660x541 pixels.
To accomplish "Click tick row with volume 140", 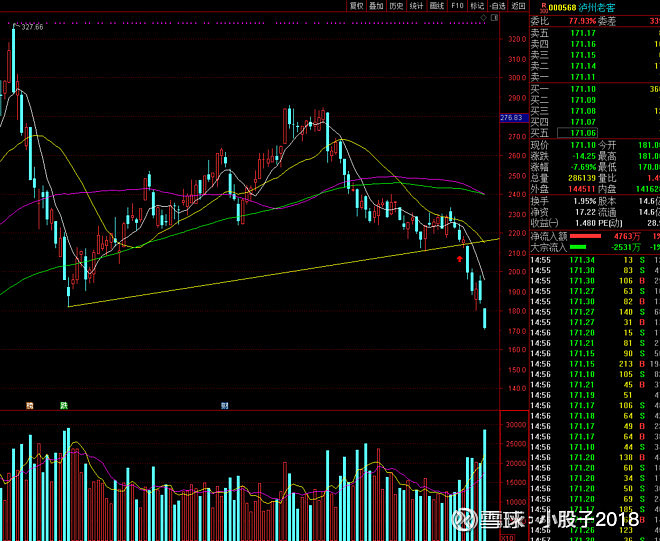I will (595, 312).
